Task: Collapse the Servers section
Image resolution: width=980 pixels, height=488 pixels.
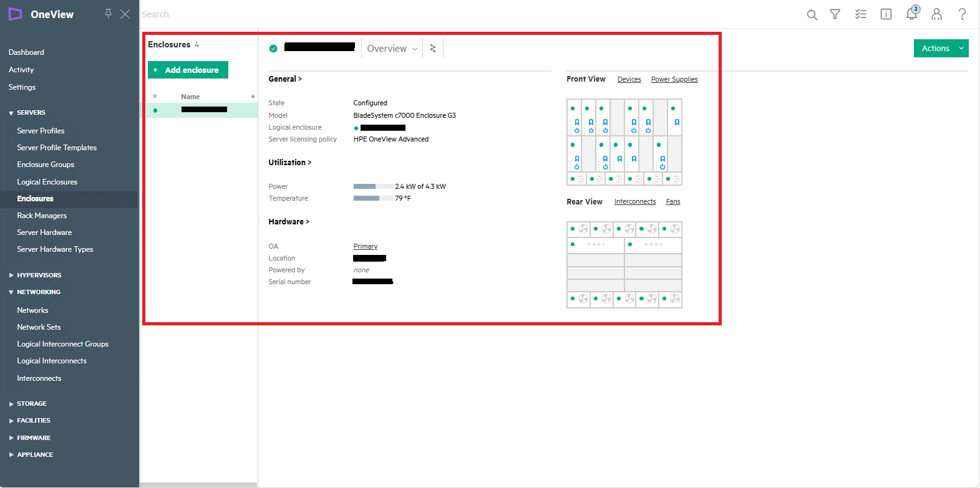Action: pos(31,113)
